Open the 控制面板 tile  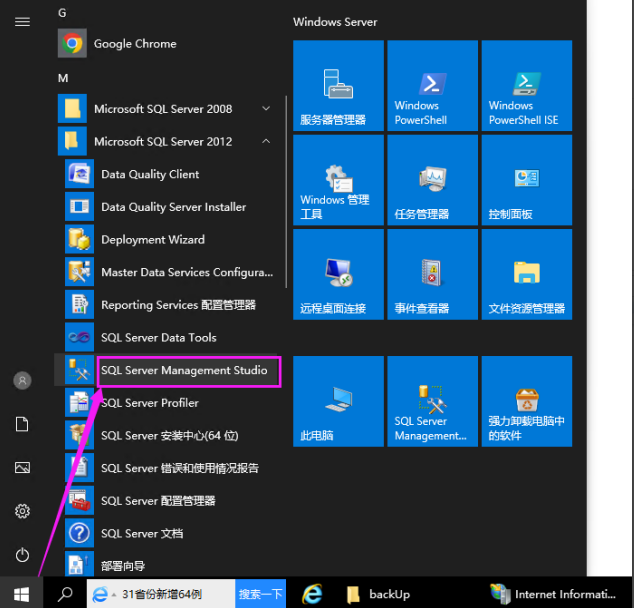[x=526, y=181]
